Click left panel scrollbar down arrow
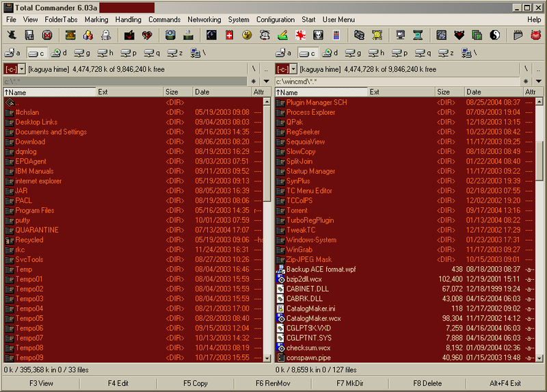The width and height of the screenshot is (547, 392). coord(267,358)
